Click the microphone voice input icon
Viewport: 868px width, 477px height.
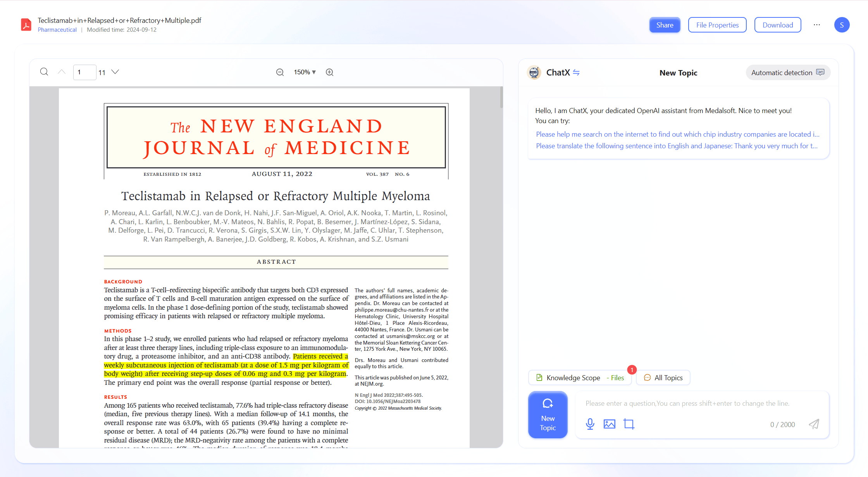click(590, 424)
